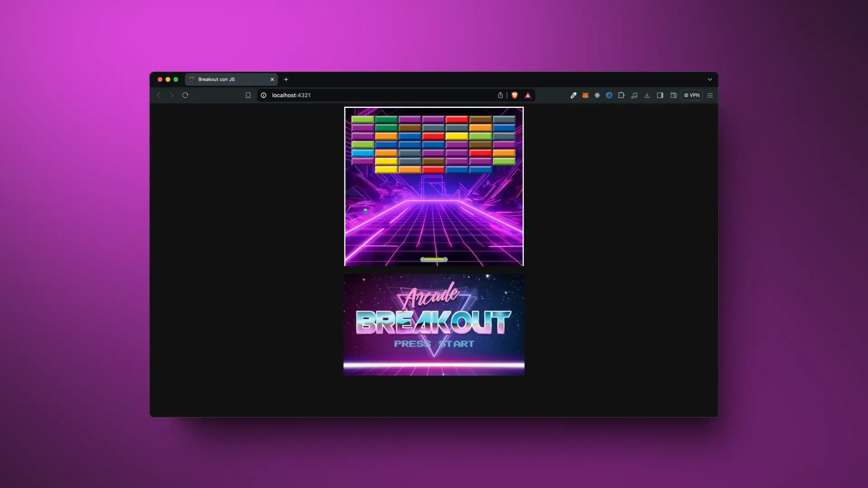Open the MetaMask extension
Viewport: 868px width, 488px height.
pyautogui.click(x=586, y=95)
